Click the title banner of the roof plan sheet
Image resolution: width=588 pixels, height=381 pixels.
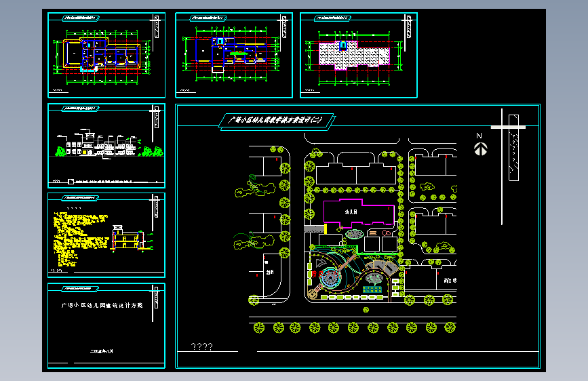[332, 18]
